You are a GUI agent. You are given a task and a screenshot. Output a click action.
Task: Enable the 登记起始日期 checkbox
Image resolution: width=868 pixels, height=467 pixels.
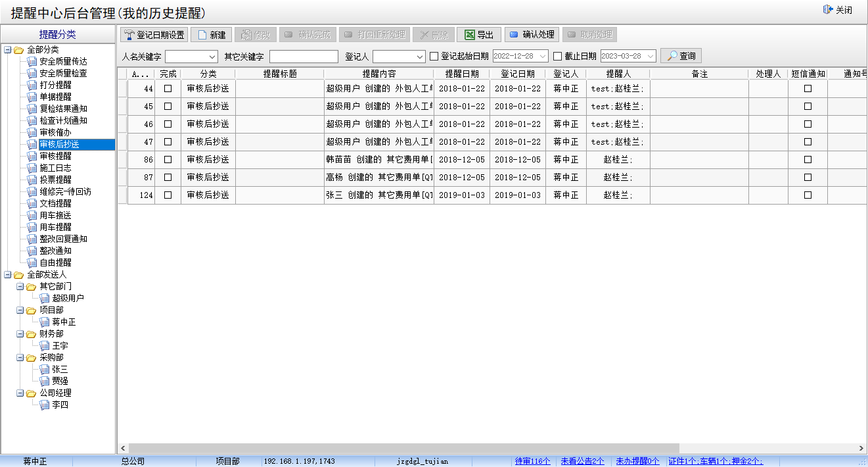(434, 57)
